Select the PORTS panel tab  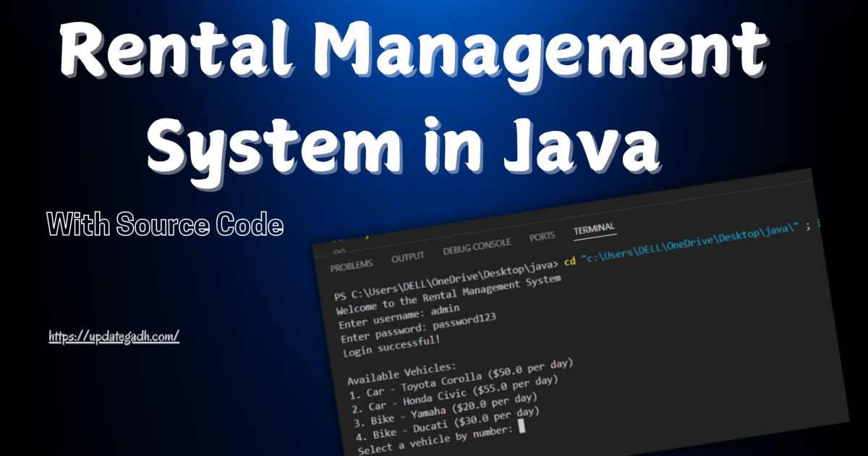[x=544, y=237]
